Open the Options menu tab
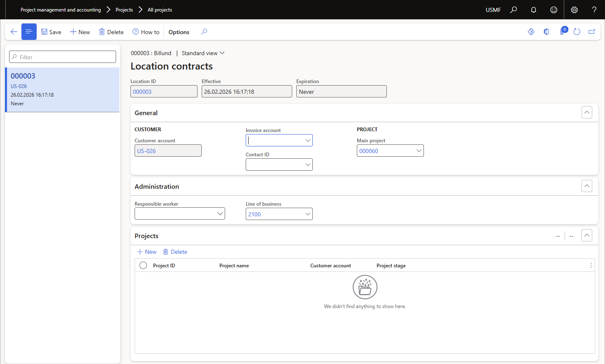The image size is (605, 364). 179,32
